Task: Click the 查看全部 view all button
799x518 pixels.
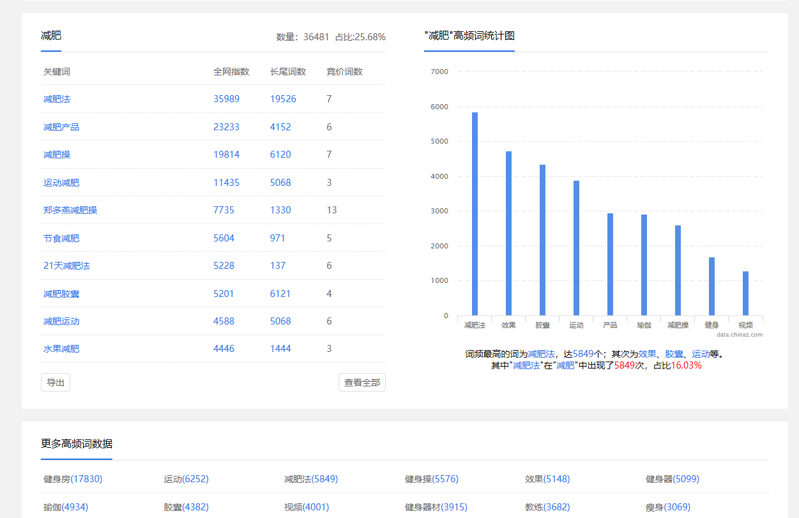Action: pos(362,383)
